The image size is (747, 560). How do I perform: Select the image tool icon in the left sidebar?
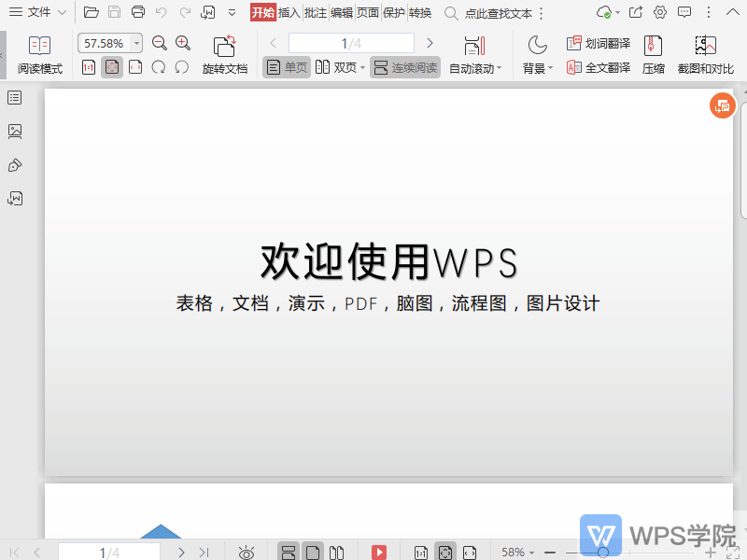tap(14, 132)
